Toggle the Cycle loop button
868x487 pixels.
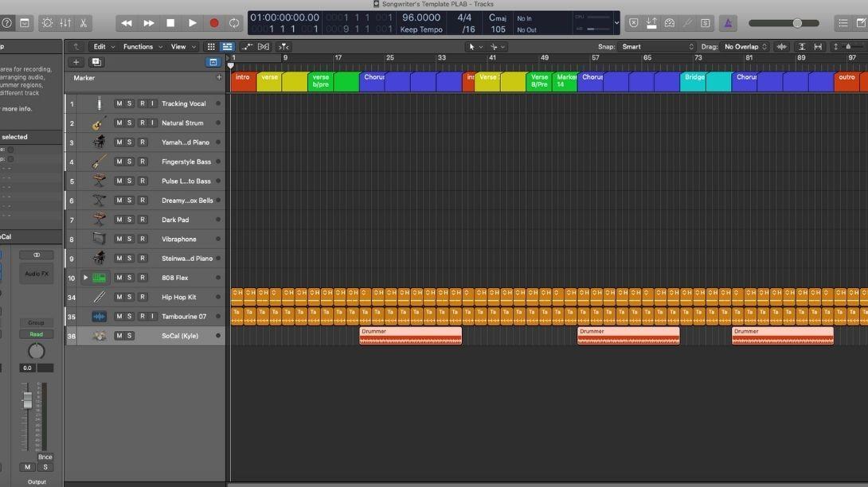pos(234,23)
